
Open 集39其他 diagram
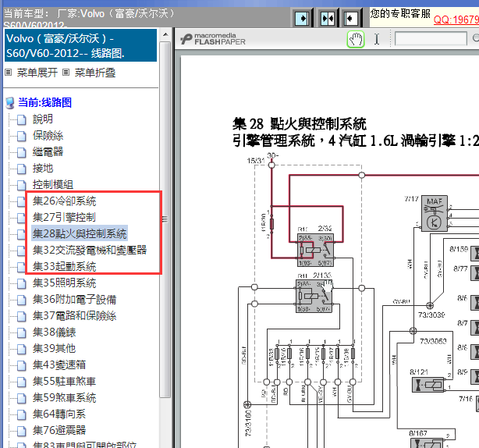tap(54, 348)
